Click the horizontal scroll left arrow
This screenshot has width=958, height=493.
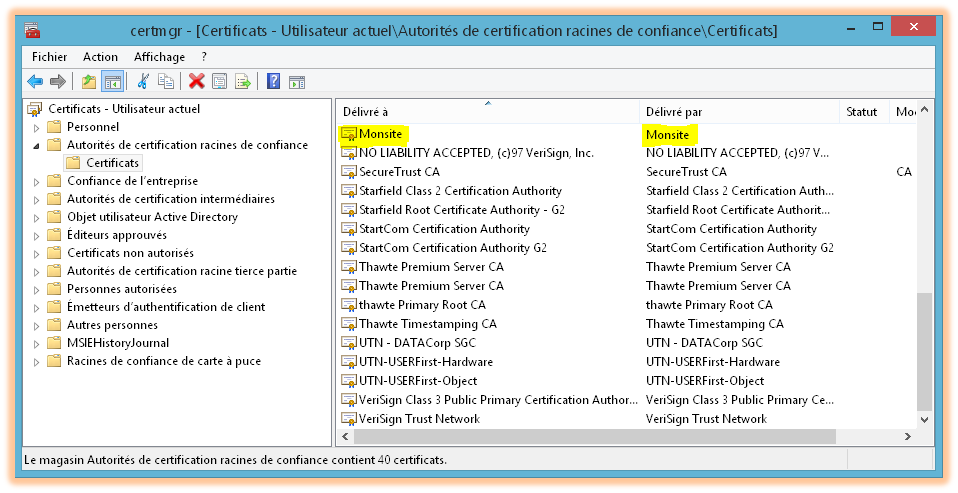tap(345, 436)
